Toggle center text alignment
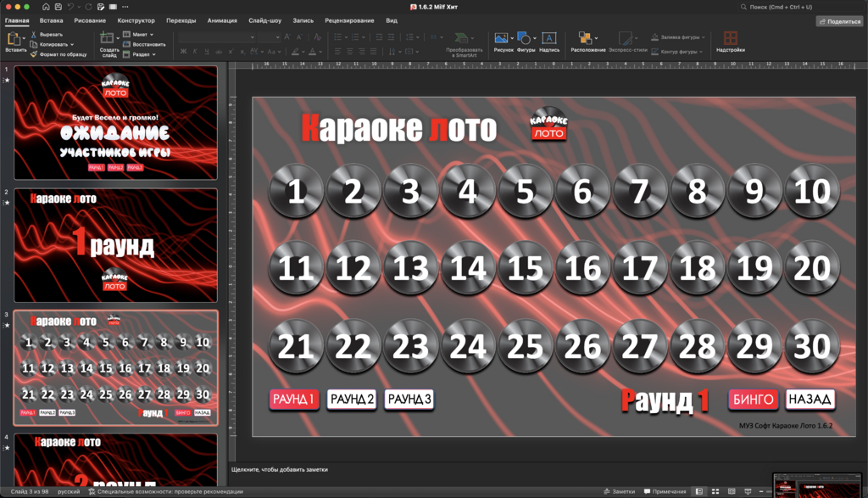Viewport: 868px width, 498px height. (x=350, y=52)
